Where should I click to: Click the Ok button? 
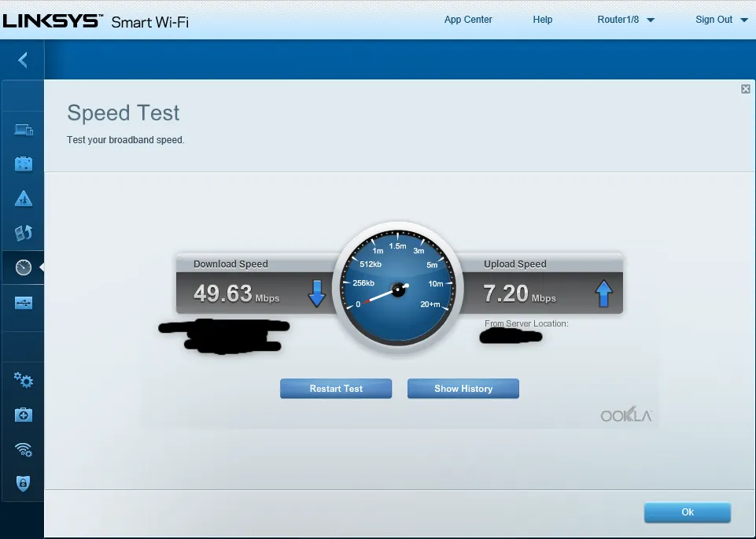coord(688,512)
